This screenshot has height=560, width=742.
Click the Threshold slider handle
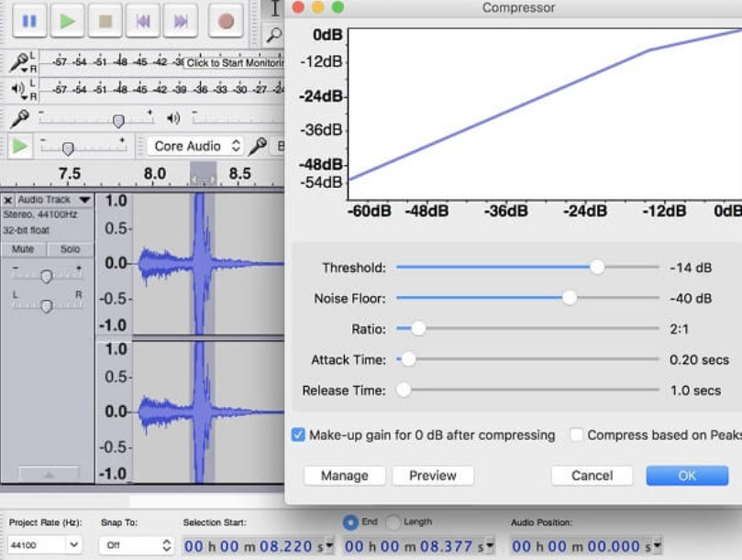click(597, 268)
